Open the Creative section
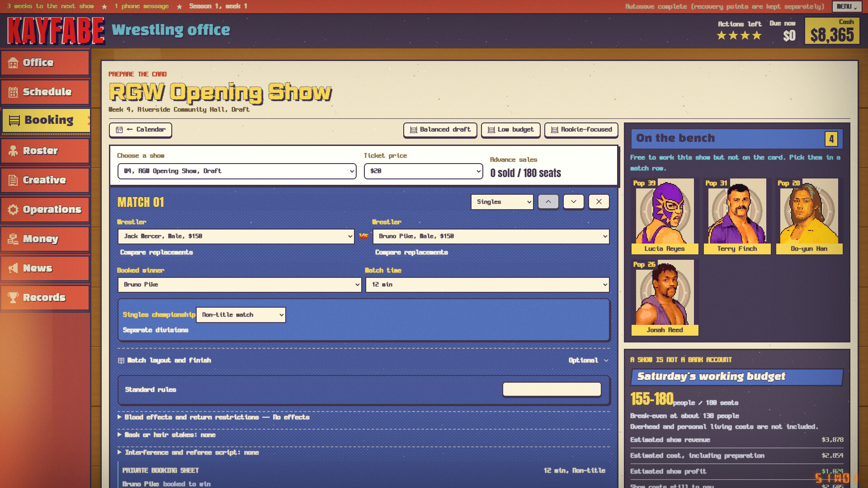 tap(45, 180)
